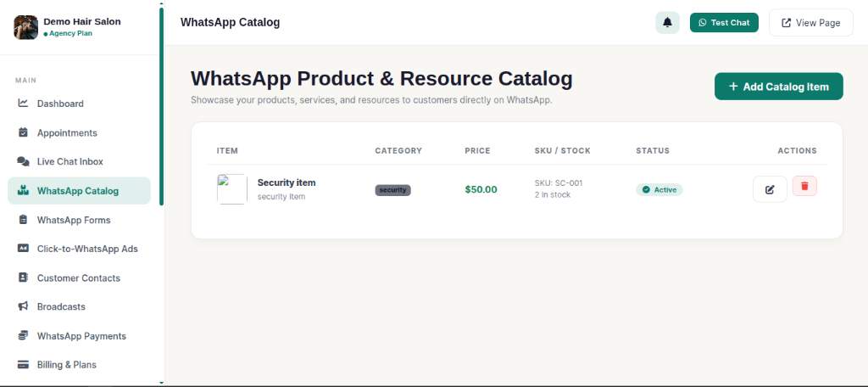Delete the Security item using trash icon
868x387 pixels.
point(804,187)
